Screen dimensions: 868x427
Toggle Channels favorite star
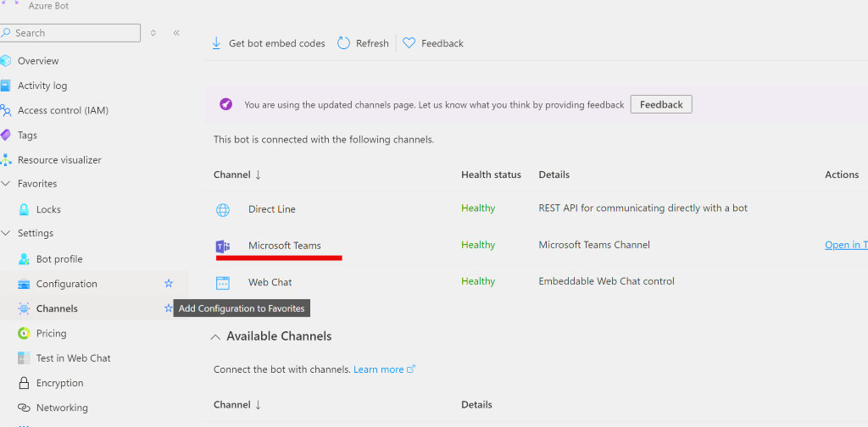pyautogui.click(x=169, y=308)
